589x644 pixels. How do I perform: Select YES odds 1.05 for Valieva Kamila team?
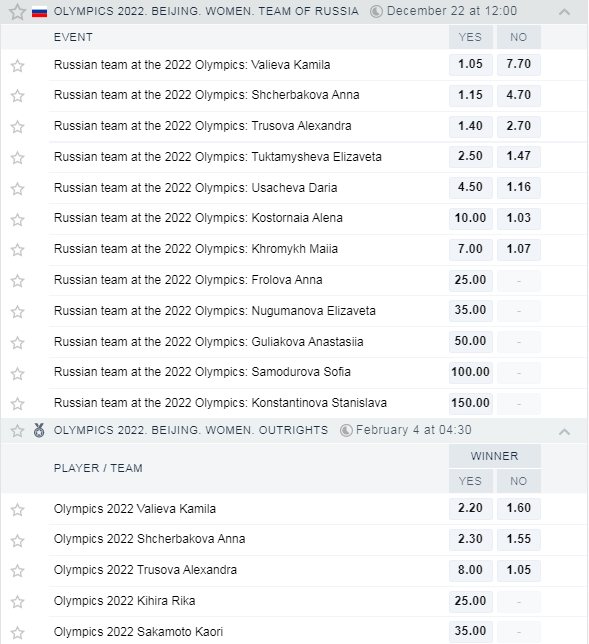click(470, 64)
